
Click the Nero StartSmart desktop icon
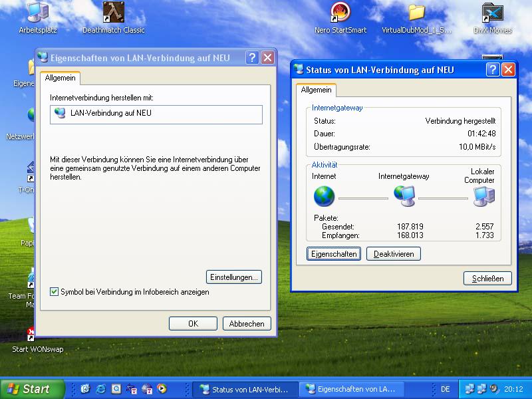(340, 13)
